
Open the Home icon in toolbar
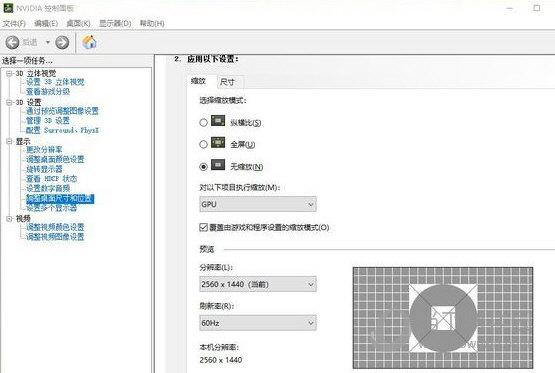[x=90, y=42]
